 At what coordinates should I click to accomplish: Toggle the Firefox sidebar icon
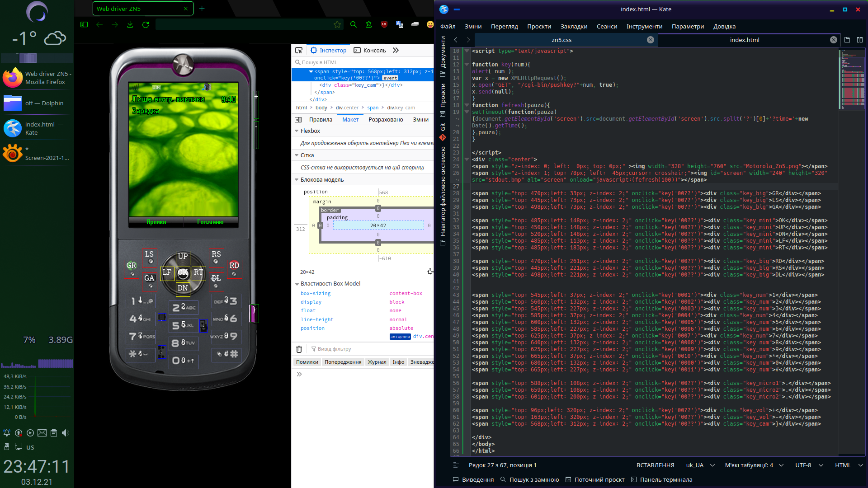pyautogui.click(x=84, y=25)
